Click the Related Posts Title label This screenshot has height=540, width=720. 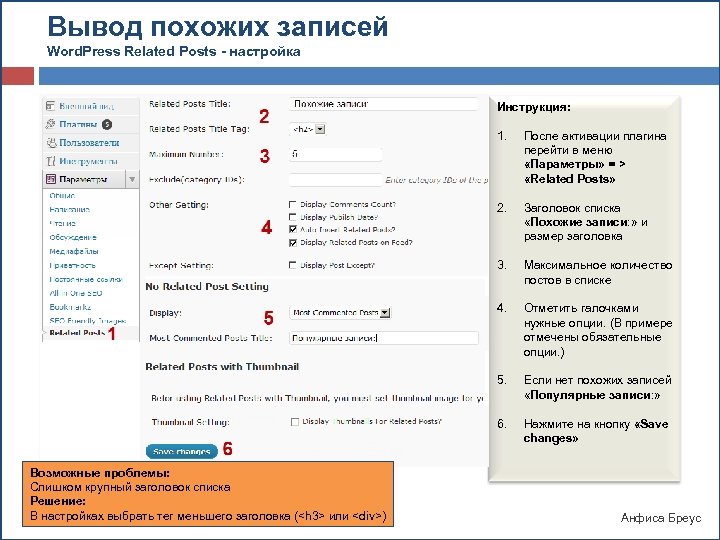tap(190, 104)
